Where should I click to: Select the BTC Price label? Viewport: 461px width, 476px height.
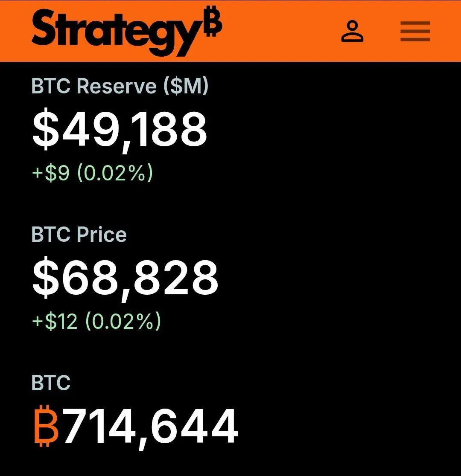tap(79, 234)
